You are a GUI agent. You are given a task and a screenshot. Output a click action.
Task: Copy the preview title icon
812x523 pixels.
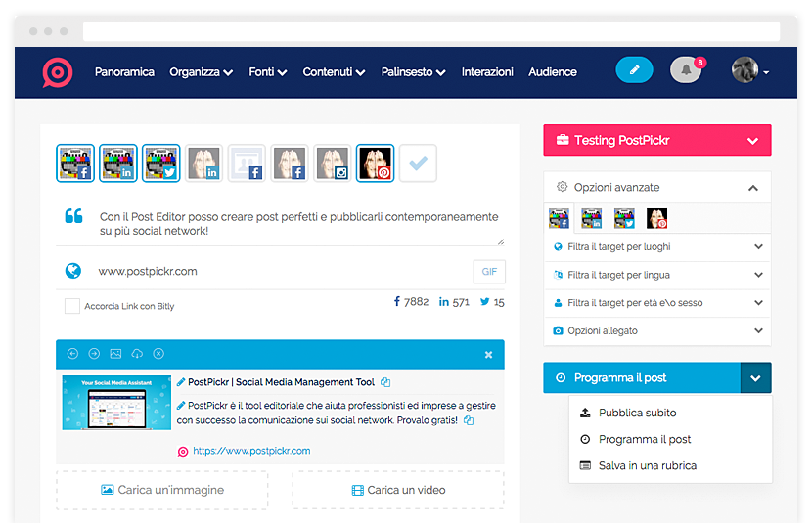(x=385, y=382)
